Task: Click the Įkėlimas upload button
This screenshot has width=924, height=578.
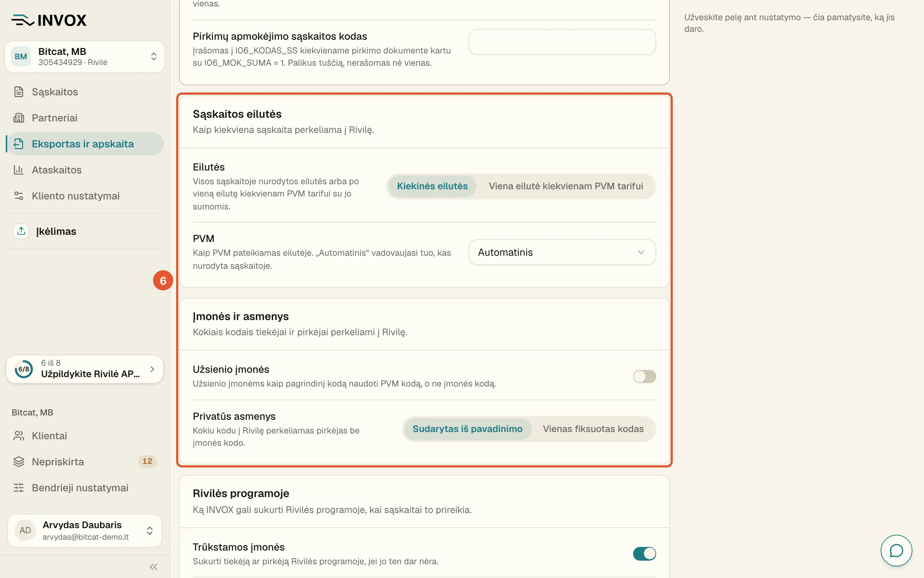Action: [85, 231]
